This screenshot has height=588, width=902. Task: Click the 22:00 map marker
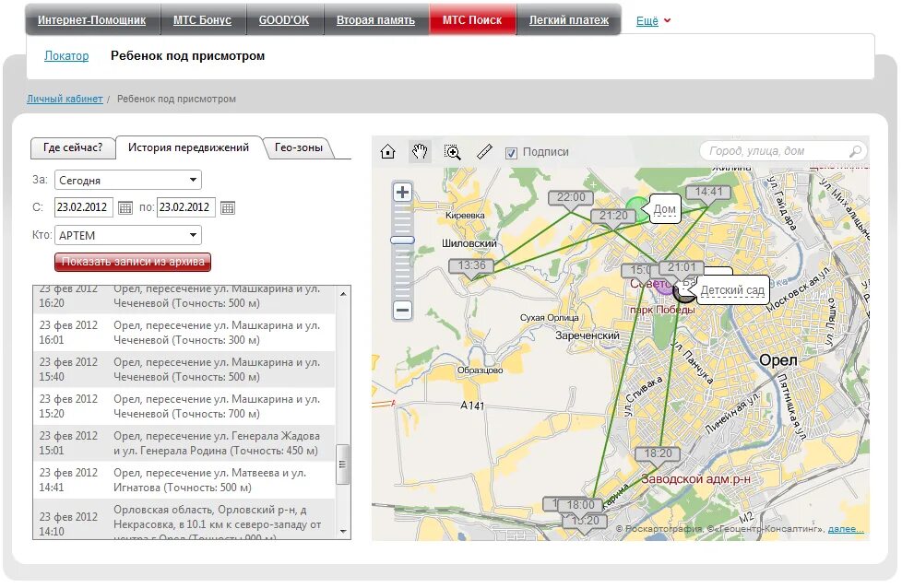pyautogui.click(x=571, y=198)
